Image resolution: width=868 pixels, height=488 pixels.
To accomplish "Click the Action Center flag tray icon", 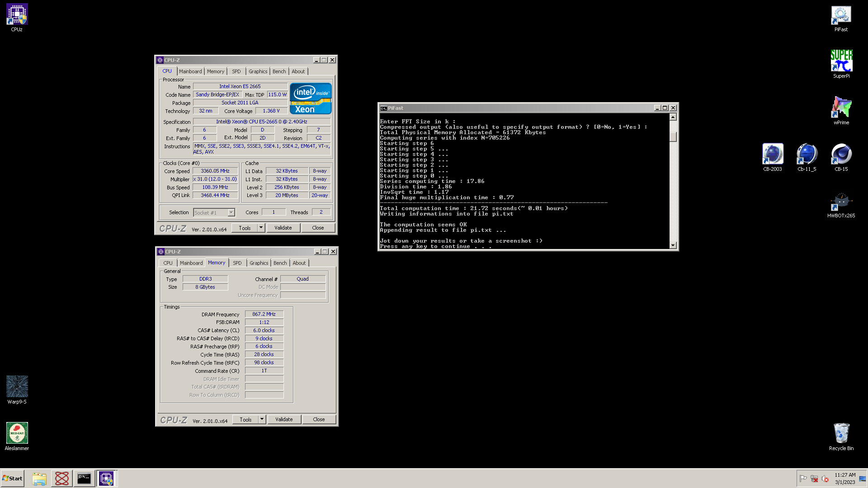I will coord(803,479).
